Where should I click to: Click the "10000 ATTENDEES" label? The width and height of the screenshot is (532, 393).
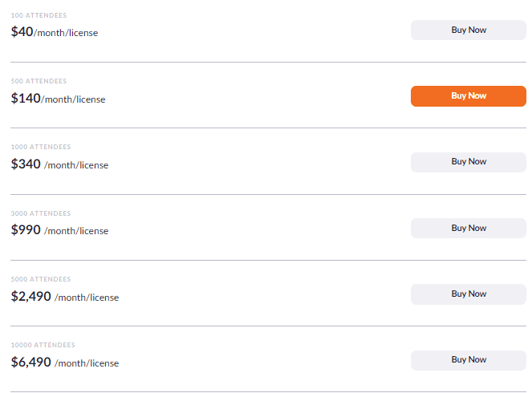pyautogui.click(x=43, y=345)
